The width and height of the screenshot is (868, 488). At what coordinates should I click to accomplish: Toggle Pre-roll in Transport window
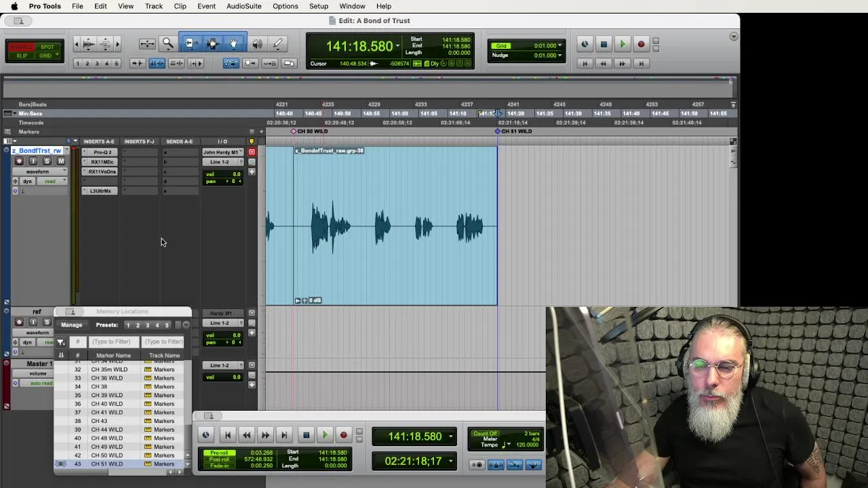coord(219,453)
